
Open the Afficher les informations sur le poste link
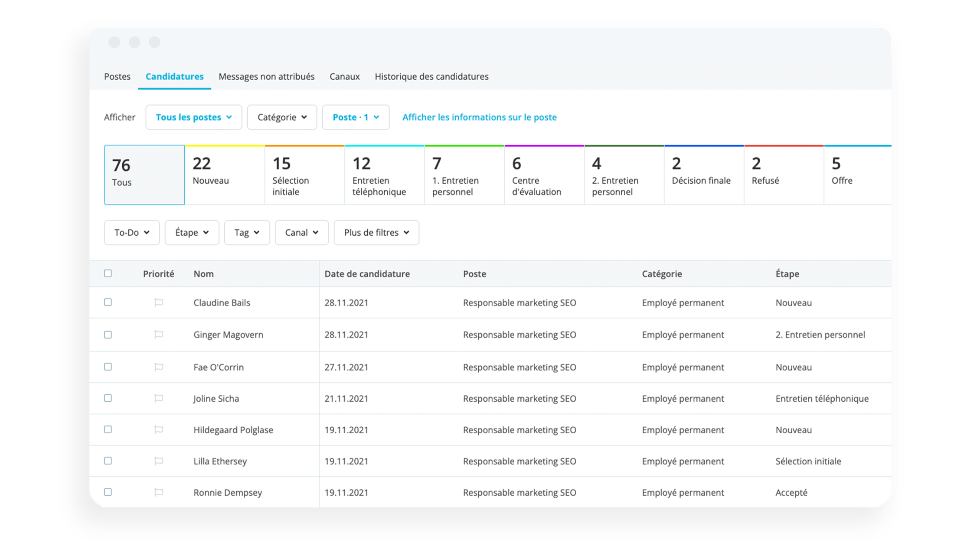pos(480,117)
